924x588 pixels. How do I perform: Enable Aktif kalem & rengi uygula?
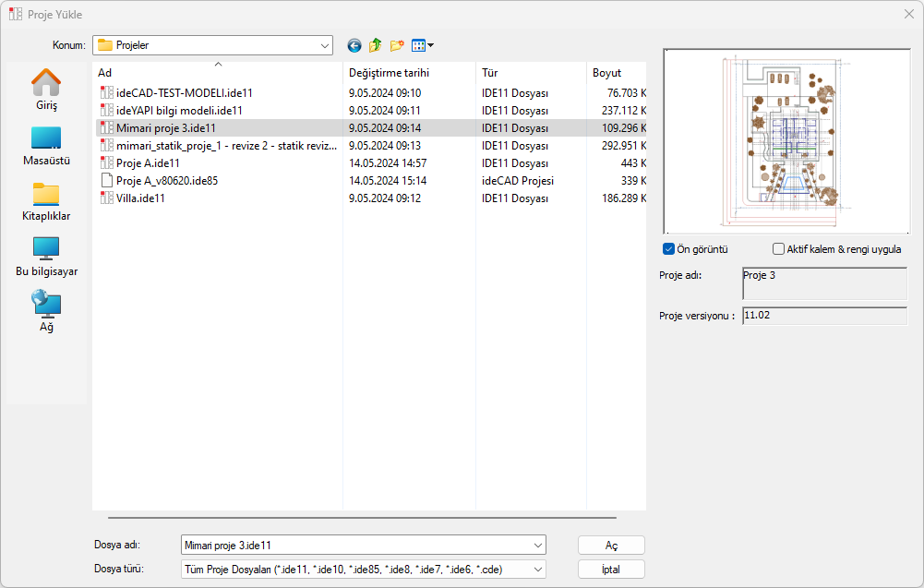tap(778, 249)
